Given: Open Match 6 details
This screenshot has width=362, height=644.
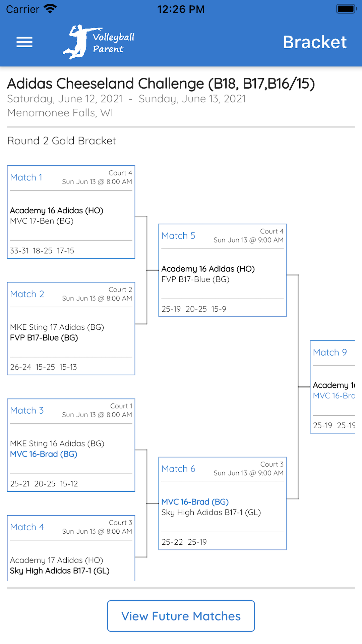Looking at the screenshot, I should click(178, 469).
